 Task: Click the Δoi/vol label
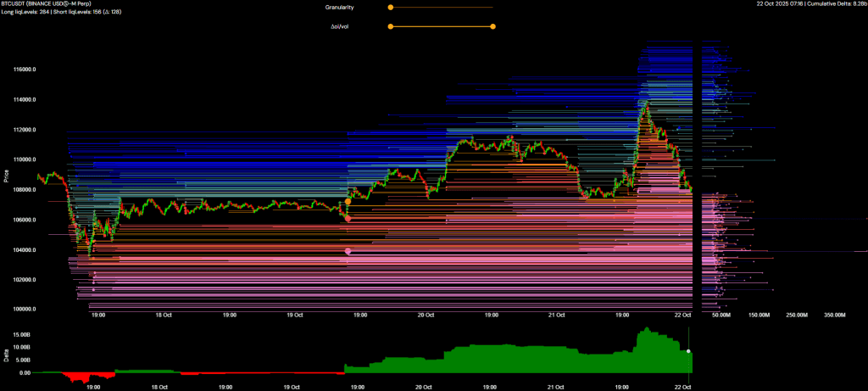pos(341,26)
